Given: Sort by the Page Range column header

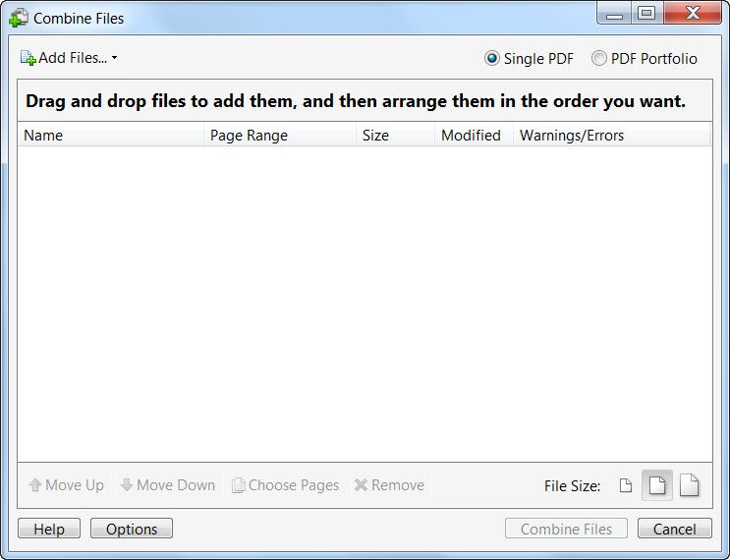Looking at the screenshot, I should tap(280, 135).
